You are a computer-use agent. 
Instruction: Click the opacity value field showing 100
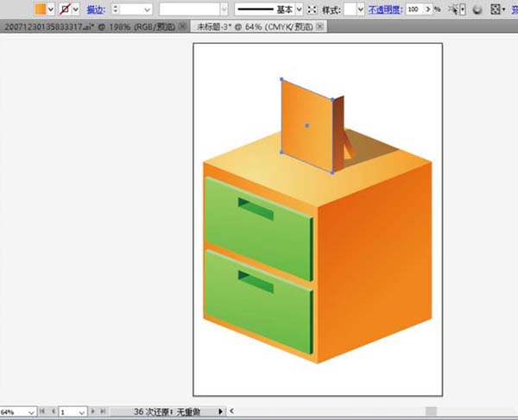coord(415,9)
